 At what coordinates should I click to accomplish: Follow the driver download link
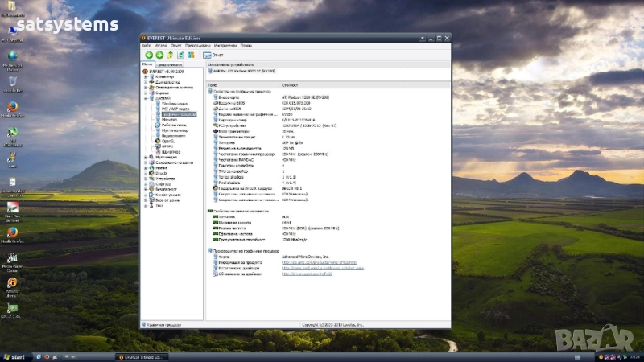(x=322, y=268)
